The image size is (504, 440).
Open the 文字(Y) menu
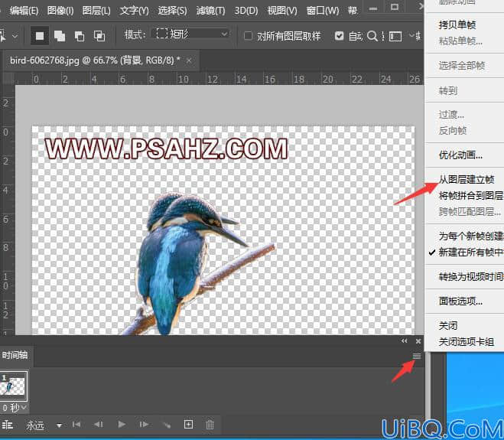tap(134, 11)
